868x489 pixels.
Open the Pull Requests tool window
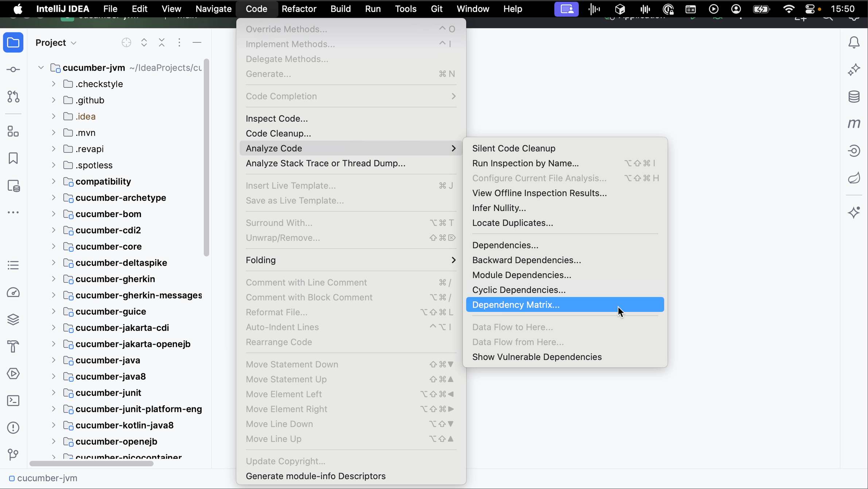click(13, 96)
